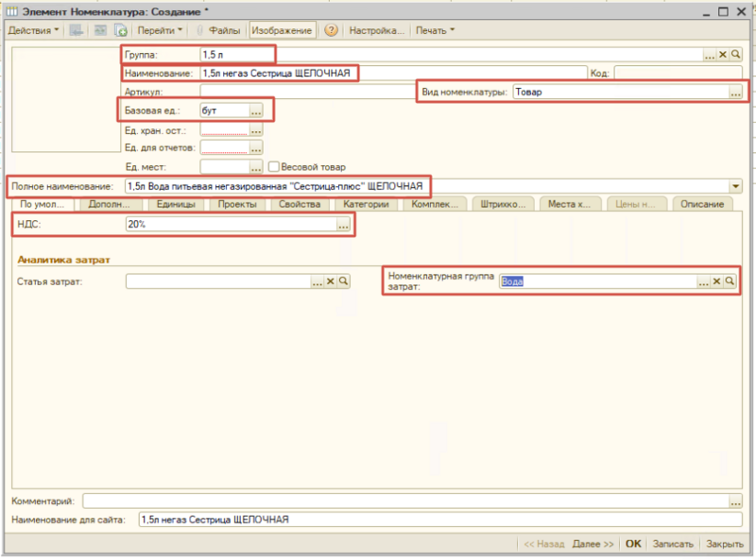This screenshot has width=756, height=560.
Task: Clear Номенклатурная группа затрат with X
Action: 716,281
